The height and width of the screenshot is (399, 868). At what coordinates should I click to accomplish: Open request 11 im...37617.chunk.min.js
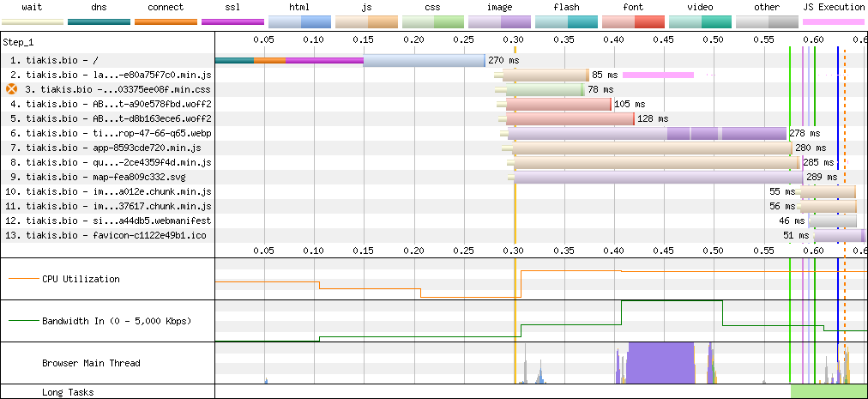108,206
